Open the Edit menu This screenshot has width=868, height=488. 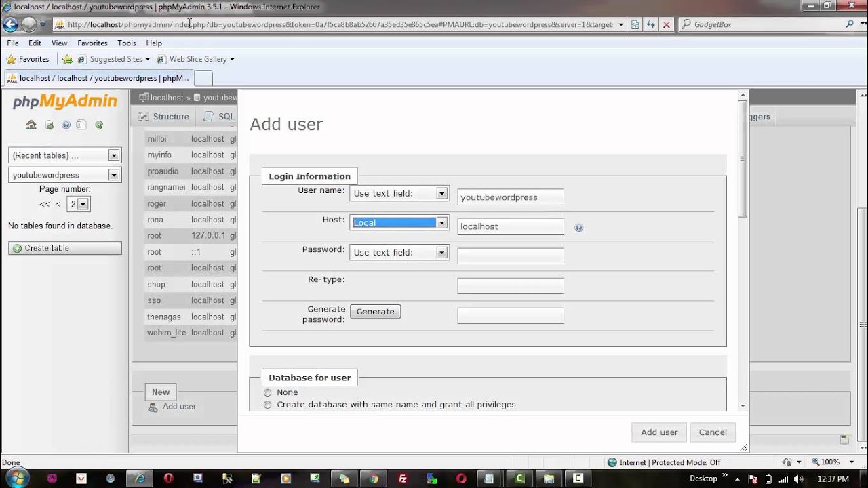click(x=35, y=43)
